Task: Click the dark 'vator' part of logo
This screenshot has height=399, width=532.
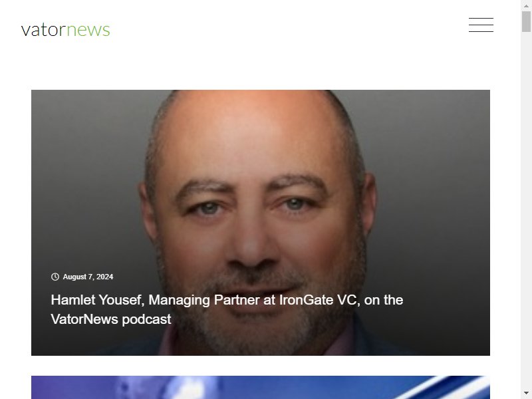Action: tap(43, 30)
